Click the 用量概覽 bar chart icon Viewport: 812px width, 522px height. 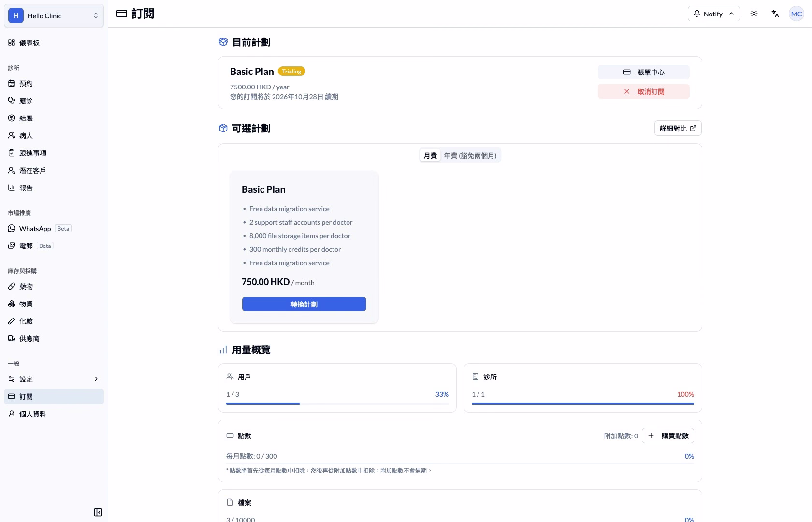pos(223,349)
